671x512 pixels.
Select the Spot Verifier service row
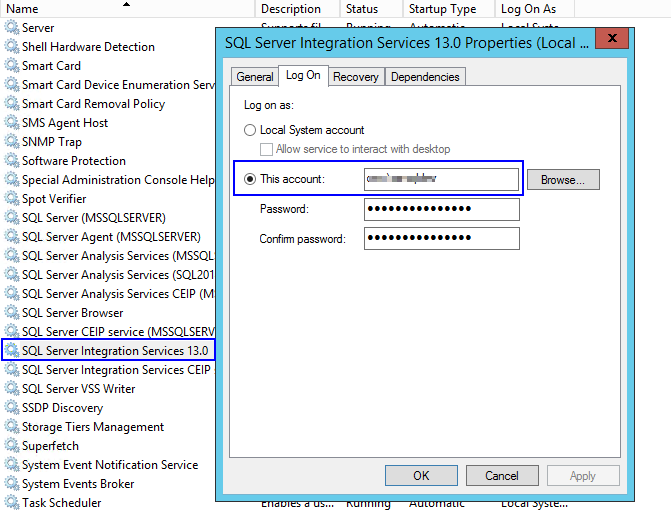click(x=109, y=199)
